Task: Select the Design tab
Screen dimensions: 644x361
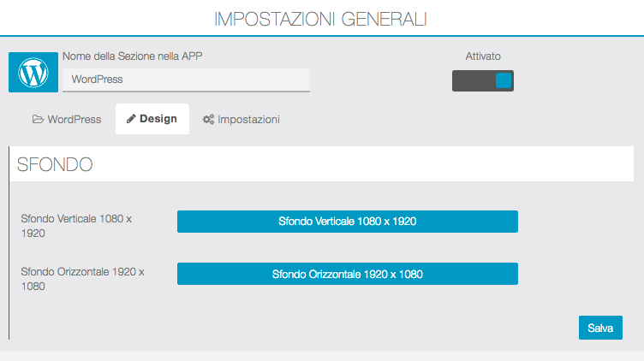Action: click(x=152, y=119)
